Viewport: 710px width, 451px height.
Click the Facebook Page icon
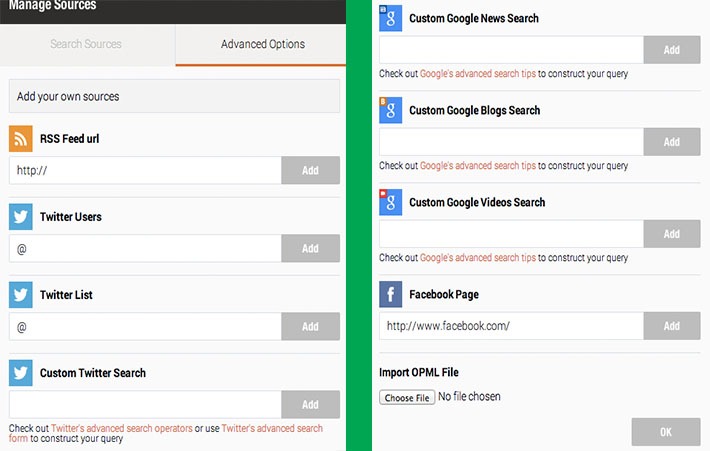[x=391, y=295]
